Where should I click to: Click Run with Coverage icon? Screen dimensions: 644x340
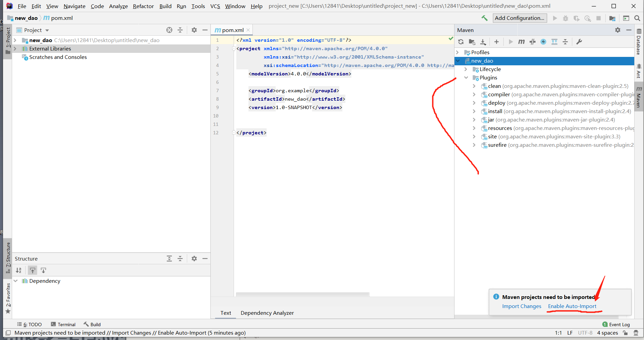(577, 18)
